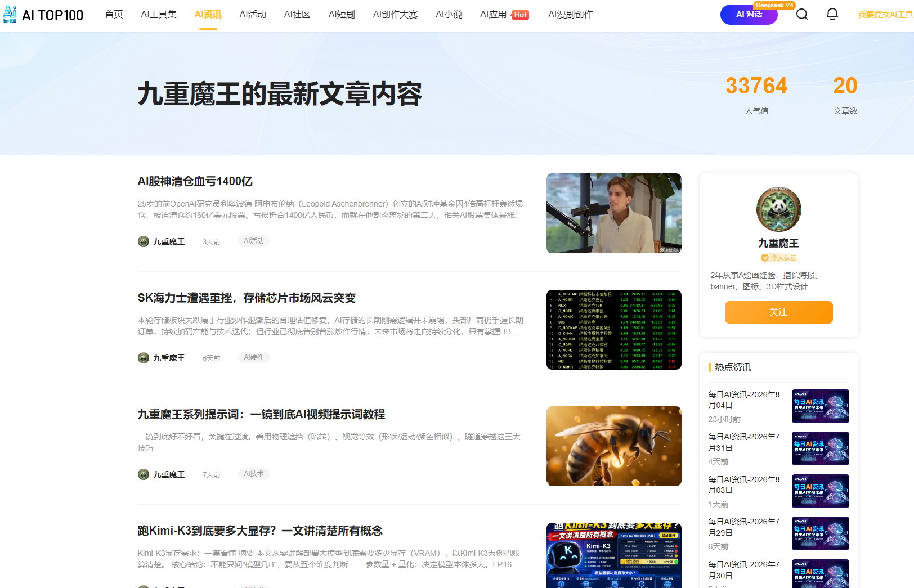This screenshot has width=914, height=588.
Task: Open the Kimi-K3 article thumbnail
Action: 614,555
